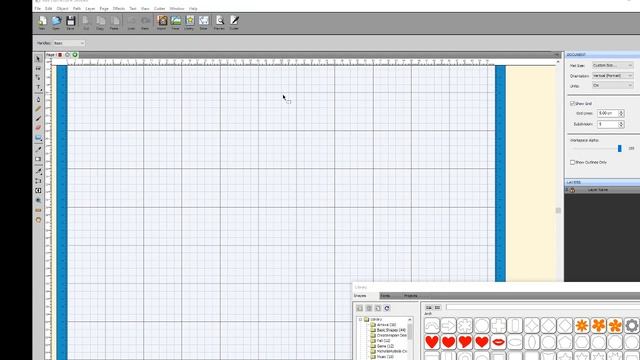Pick the red lips shape thumbnail
Image resolution: width=640 pixels, height=360 pixels.
[498, 342]
